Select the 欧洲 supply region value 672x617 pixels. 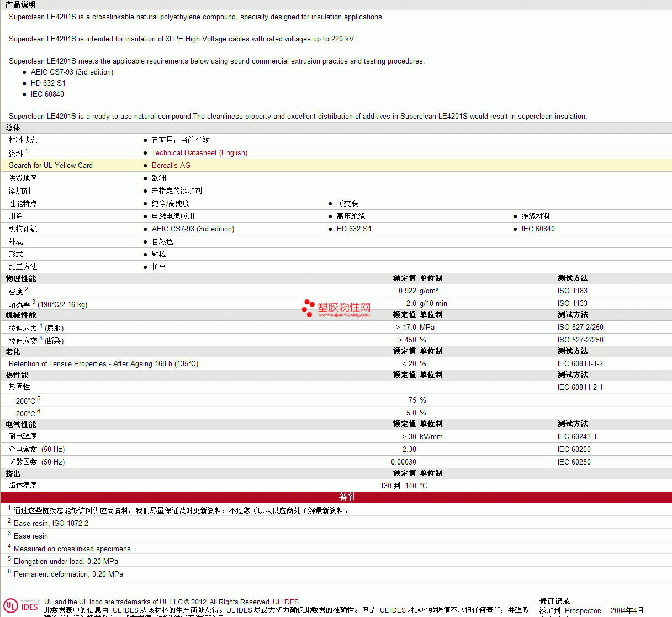(159, 178)
